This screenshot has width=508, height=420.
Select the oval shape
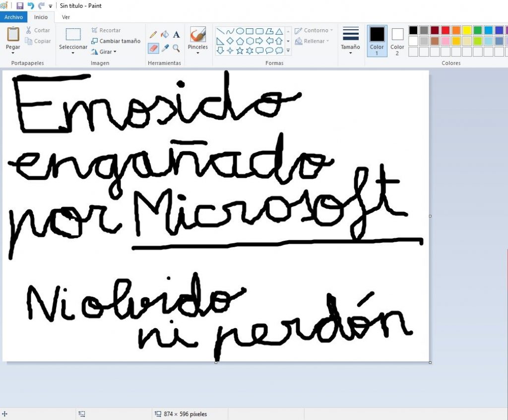pos(240,31)
